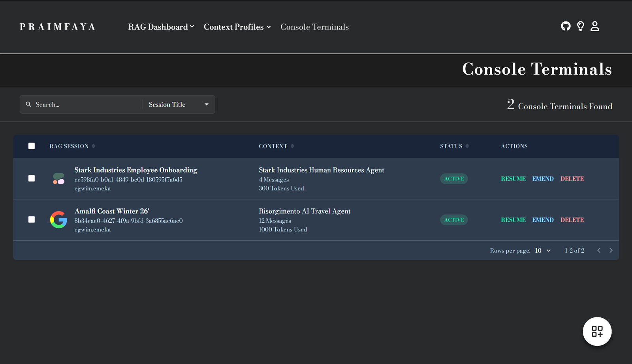Emend the Stark Industries Employee Onboarding session
This screenshot has height=364, width=632.
coord(543,179)
